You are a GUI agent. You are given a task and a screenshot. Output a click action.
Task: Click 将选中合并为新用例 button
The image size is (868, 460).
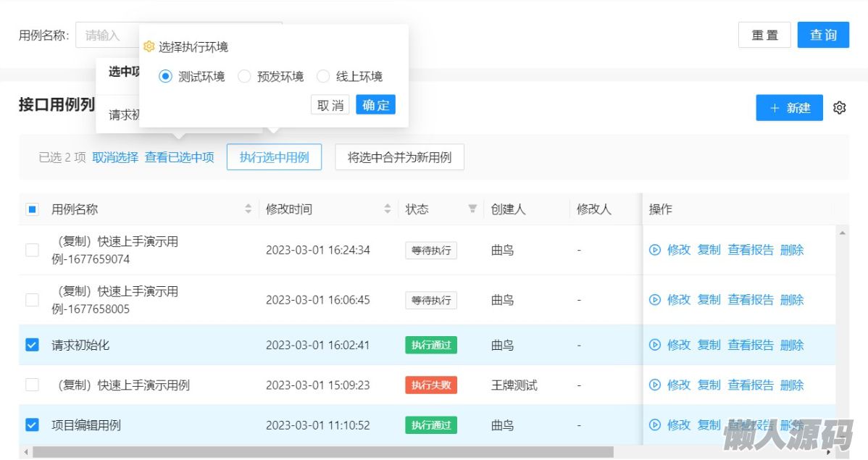[399, 157]
